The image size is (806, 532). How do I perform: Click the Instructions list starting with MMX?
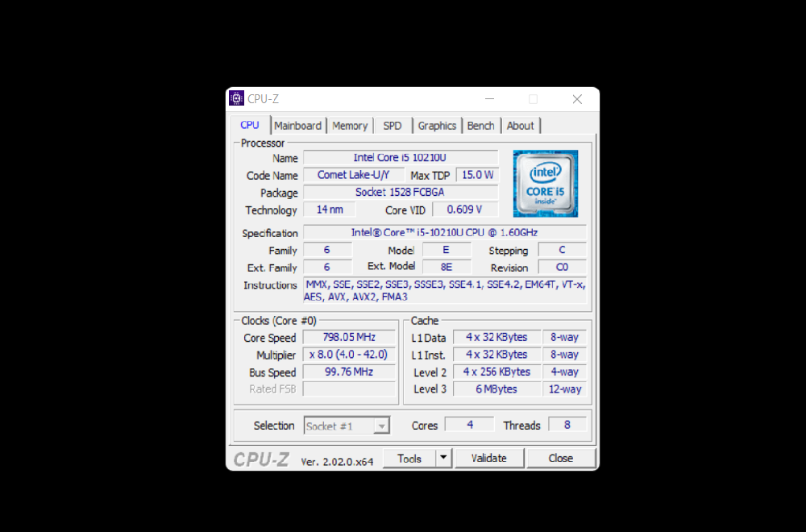pos(445,290)
